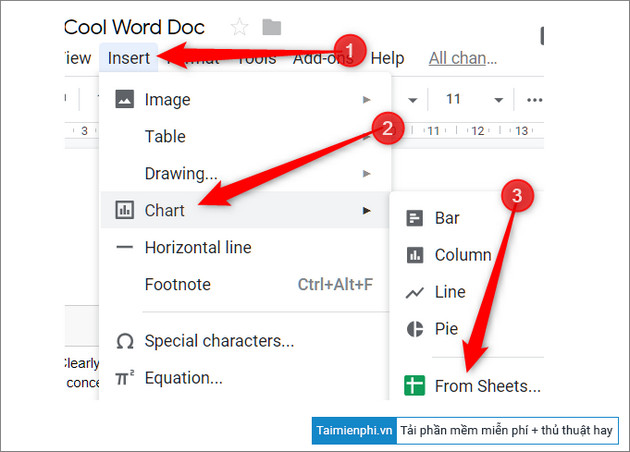Select Pie in the Chart submenu
This screenshot has width=630, height=452.
(x=467, y=329)
